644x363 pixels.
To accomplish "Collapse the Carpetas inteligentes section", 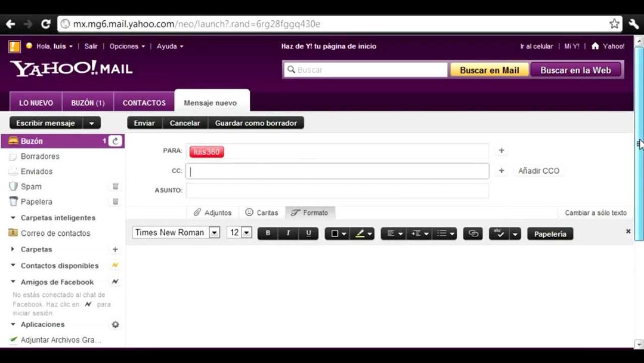I will 13,217.
